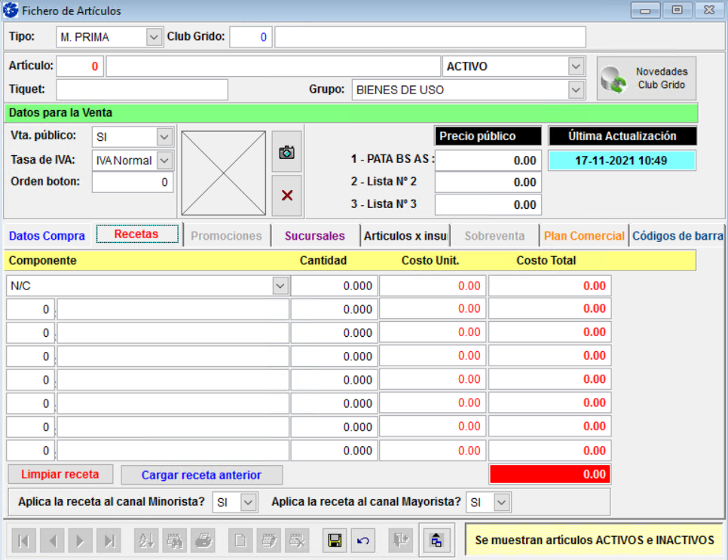Click the Costo Total column header
The image size is (728, 560).
[546, 261]
